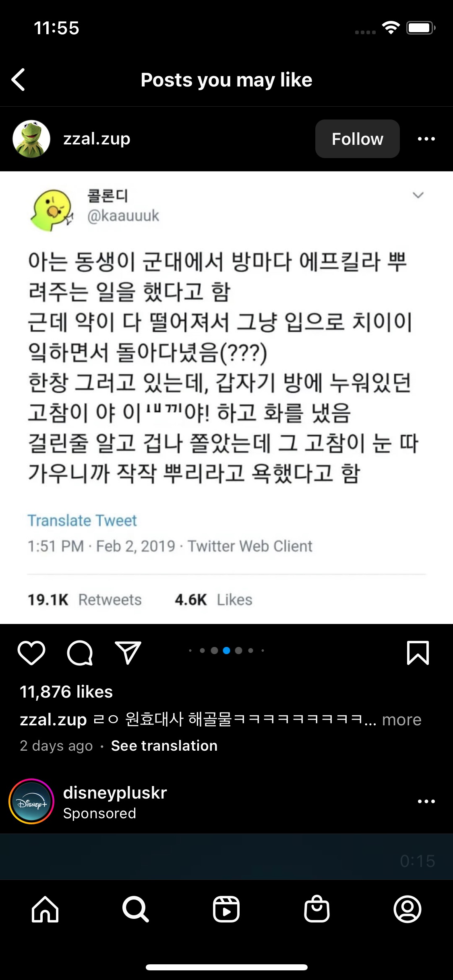Tap the back arrow icon
This screenshot has height=980, width=453.
pyautogui.click(x=19, y=80)
